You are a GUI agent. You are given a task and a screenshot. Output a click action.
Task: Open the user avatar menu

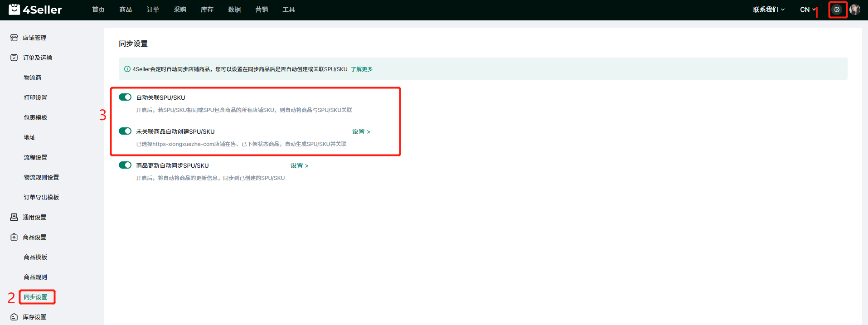point(855,10)
